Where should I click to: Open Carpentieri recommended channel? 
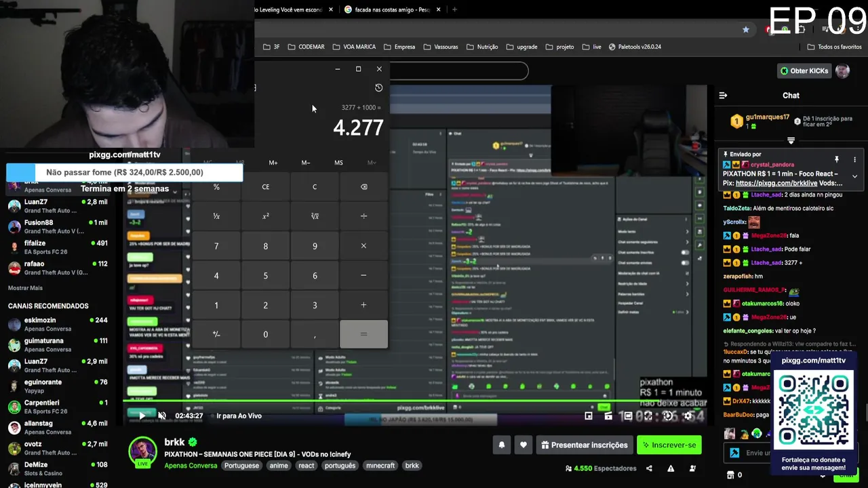pyautogui.click(x=58, y=407)
